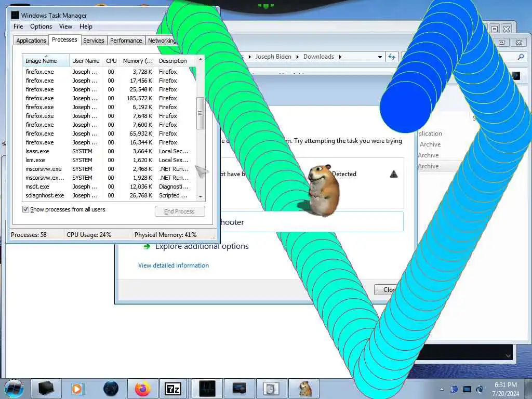Select the lsm.exe process row
The image size is (532, 399).
[x=109, y=160]
